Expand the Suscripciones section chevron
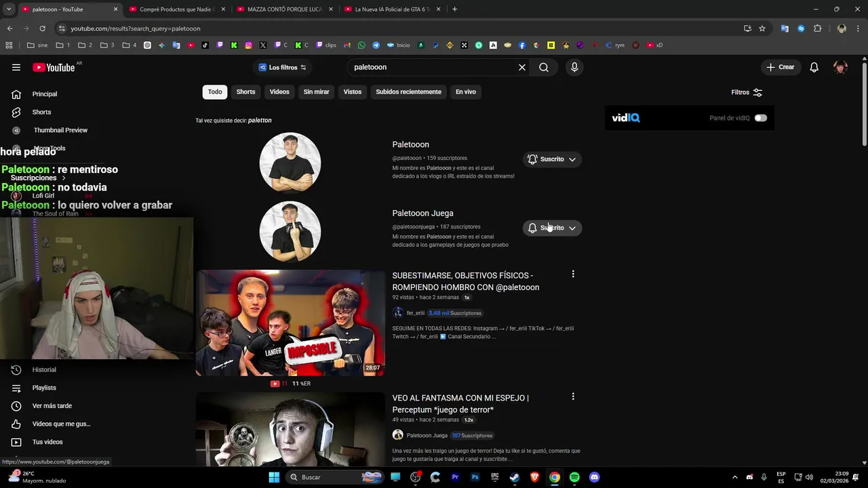The height and width of the screenshot is (488, 868). (x=64, y=178)
